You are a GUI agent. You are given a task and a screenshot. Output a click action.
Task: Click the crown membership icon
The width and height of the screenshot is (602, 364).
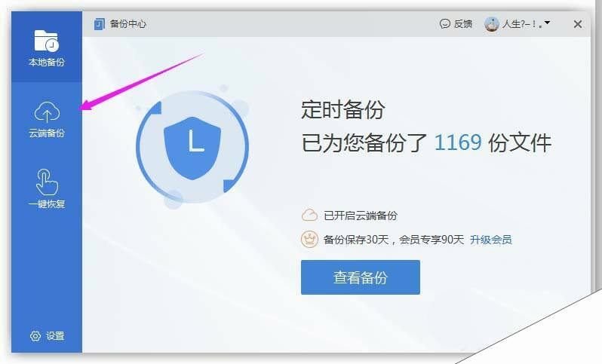(x=309, y=240)
